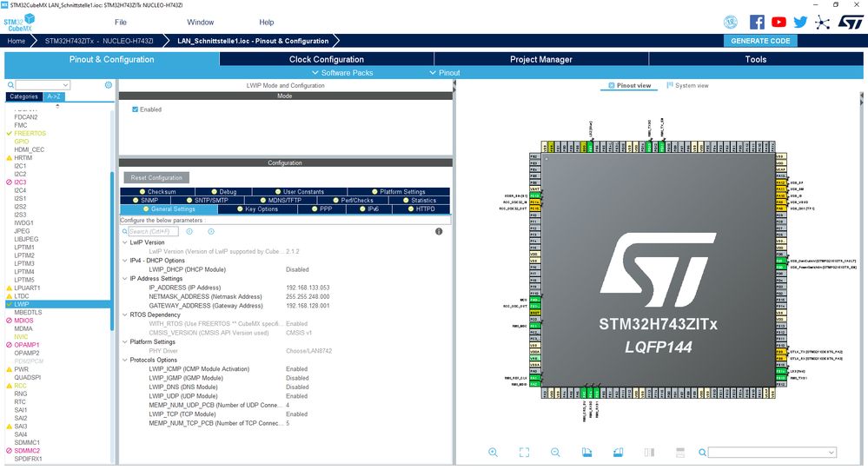Select the Pinout & Configuration tab
Image resolution: width=868 pixels, height=470 pixels.
(112, 59)
